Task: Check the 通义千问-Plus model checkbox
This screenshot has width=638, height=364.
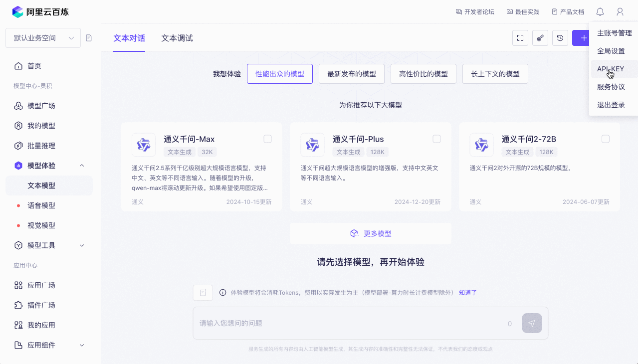Action: (437, 139)
